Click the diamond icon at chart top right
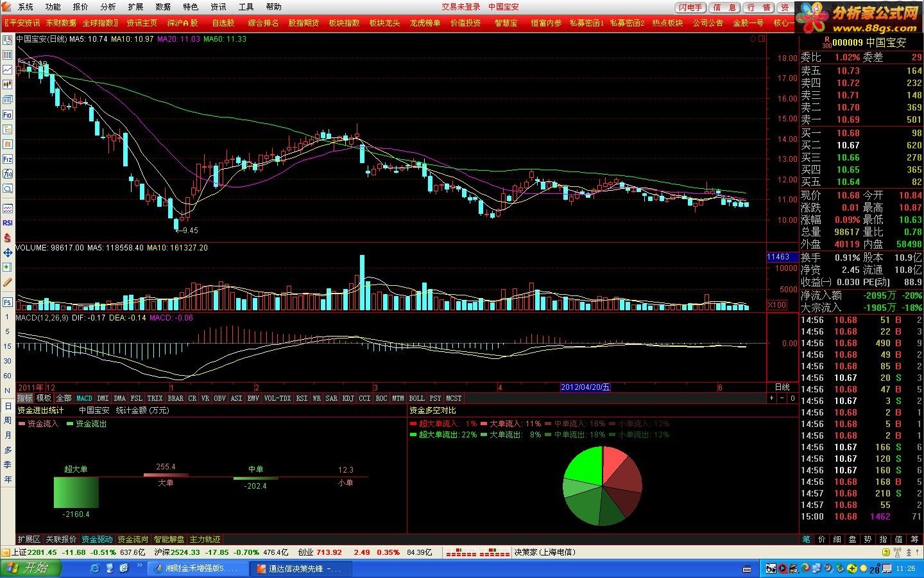Viewport: 924px width, 578px height. click(x=753, y=39)
